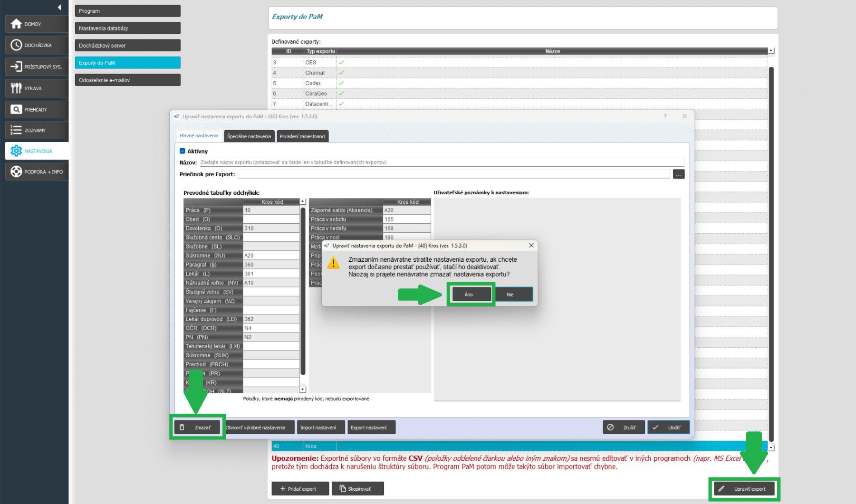Toggle the Aktívny checkbox
The width and height of the screenshot is (856, 504).
pyautogui.click(x=183, y=151)
